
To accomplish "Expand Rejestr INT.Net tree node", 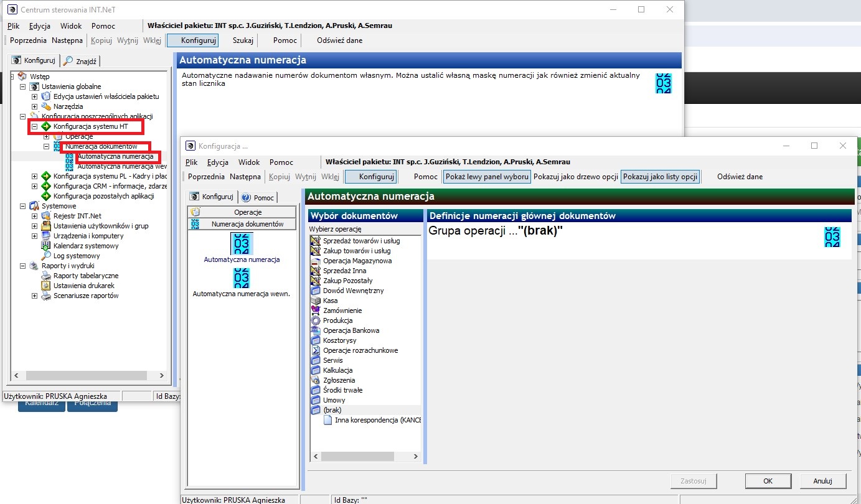I will point(35,216).
